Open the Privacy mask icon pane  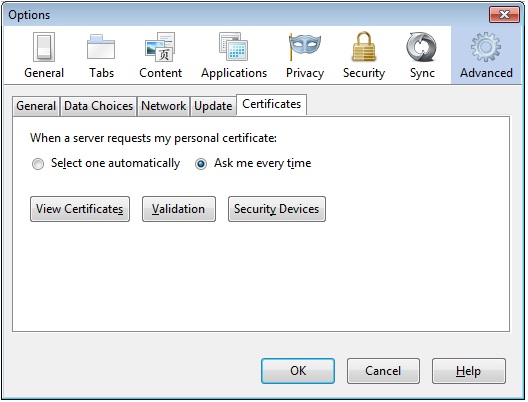(305, 56)
